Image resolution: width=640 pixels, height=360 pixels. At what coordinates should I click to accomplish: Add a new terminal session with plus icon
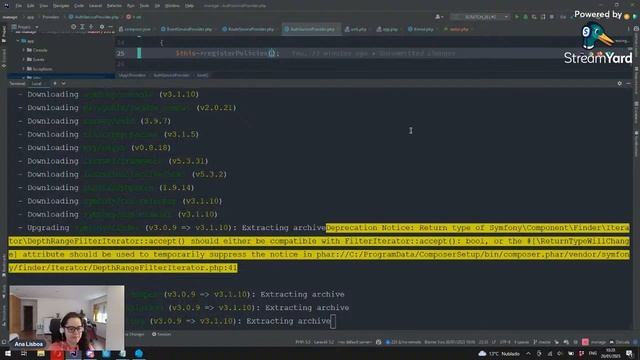click(x=55, y=84)
